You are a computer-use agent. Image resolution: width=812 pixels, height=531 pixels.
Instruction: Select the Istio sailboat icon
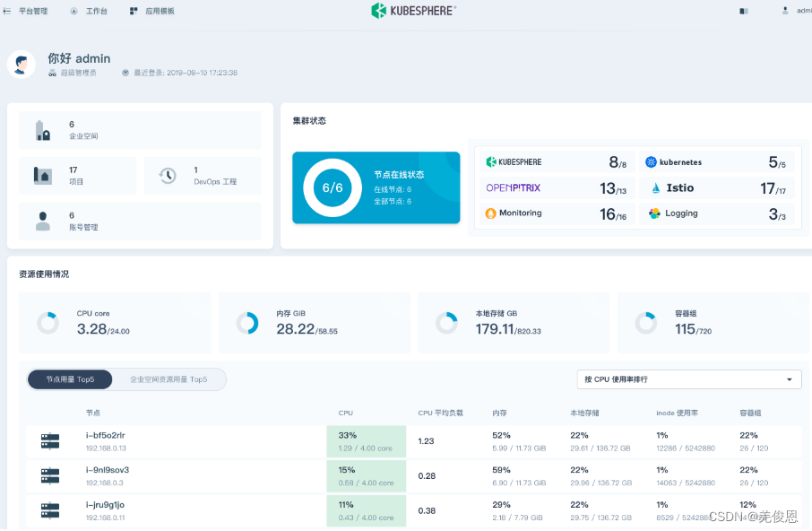pos(655,187)
